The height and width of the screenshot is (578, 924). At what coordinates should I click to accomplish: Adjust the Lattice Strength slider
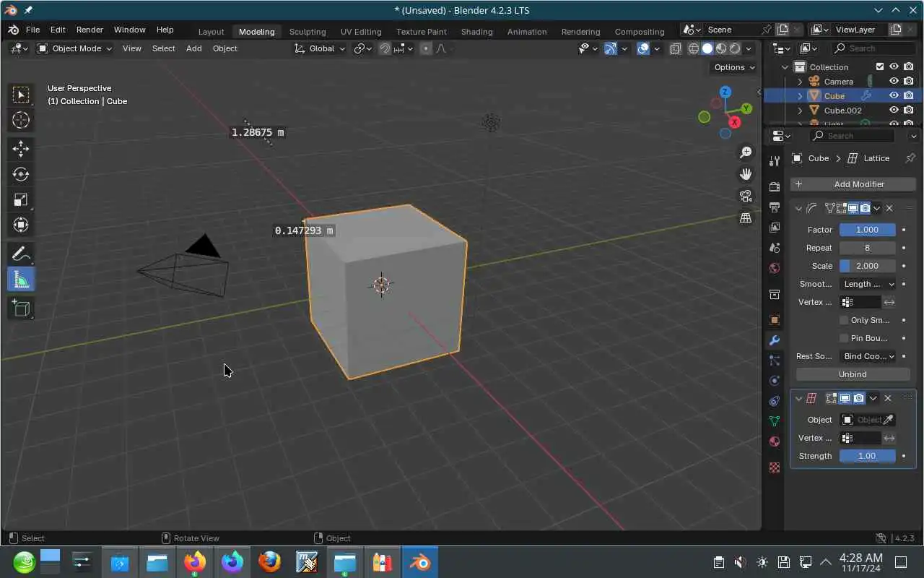[x=867, y=456]
